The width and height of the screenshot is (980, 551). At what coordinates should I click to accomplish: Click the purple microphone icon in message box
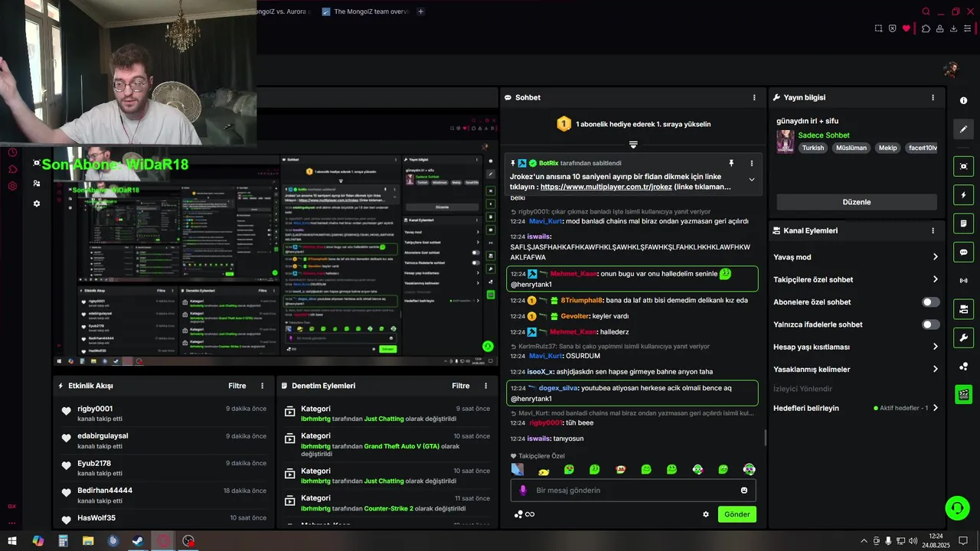click(x=523, y=491)
